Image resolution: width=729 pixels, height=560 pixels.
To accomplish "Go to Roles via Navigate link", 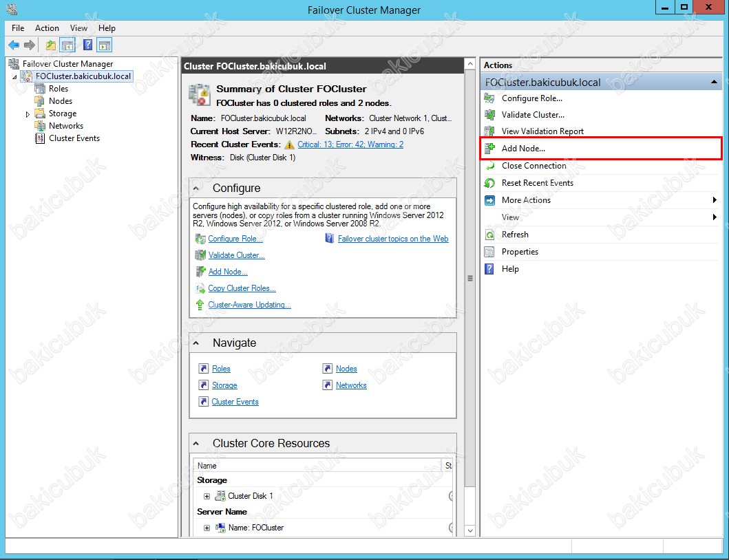I will point(221,369).
